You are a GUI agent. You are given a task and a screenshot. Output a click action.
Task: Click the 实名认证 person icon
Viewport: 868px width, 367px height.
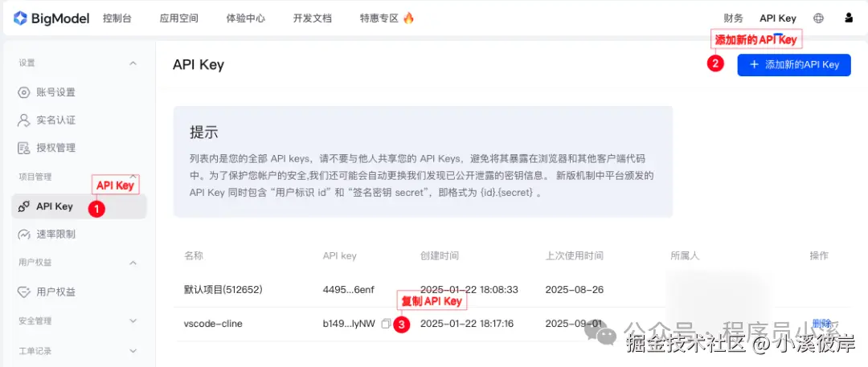pos(23,120)
